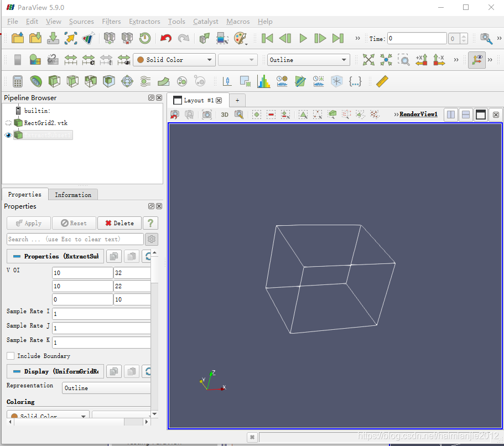Viewport: 504px width, 446px height.
Task: Click the Save Data icon
Action: tap(53, 38)
